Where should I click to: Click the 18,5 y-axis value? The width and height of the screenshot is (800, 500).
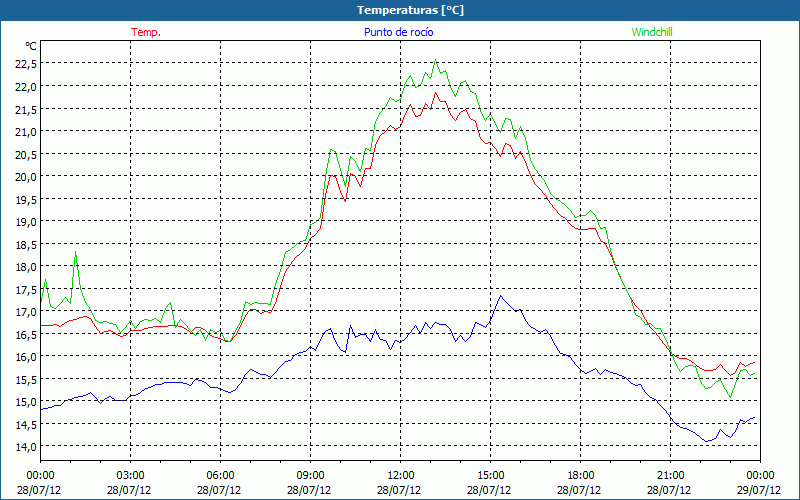point(27,244)
